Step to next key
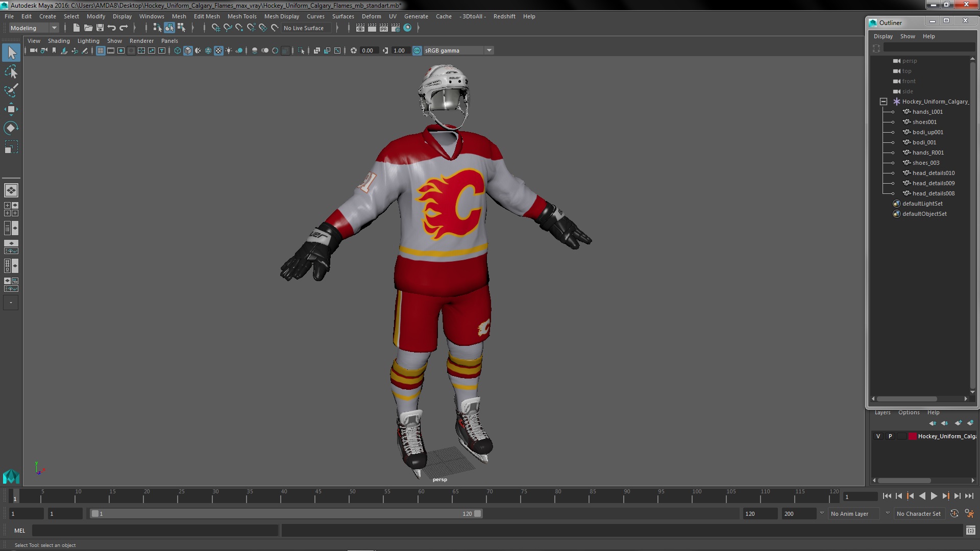The width and height of the screenshot is (980, 551). pos(946,496)
